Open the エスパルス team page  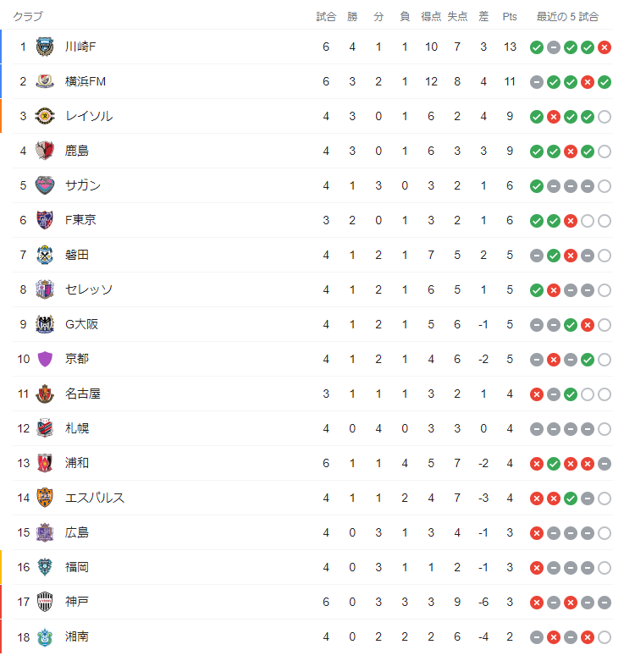(x=95, y=498)
